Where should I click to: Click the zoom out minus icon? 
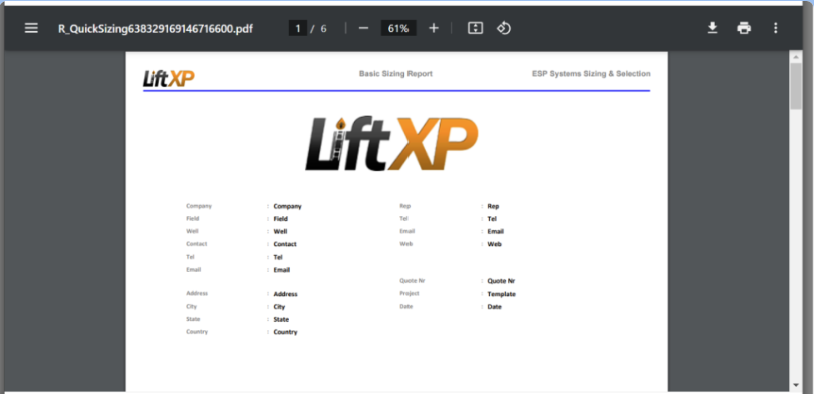click(x=363, y=28)
